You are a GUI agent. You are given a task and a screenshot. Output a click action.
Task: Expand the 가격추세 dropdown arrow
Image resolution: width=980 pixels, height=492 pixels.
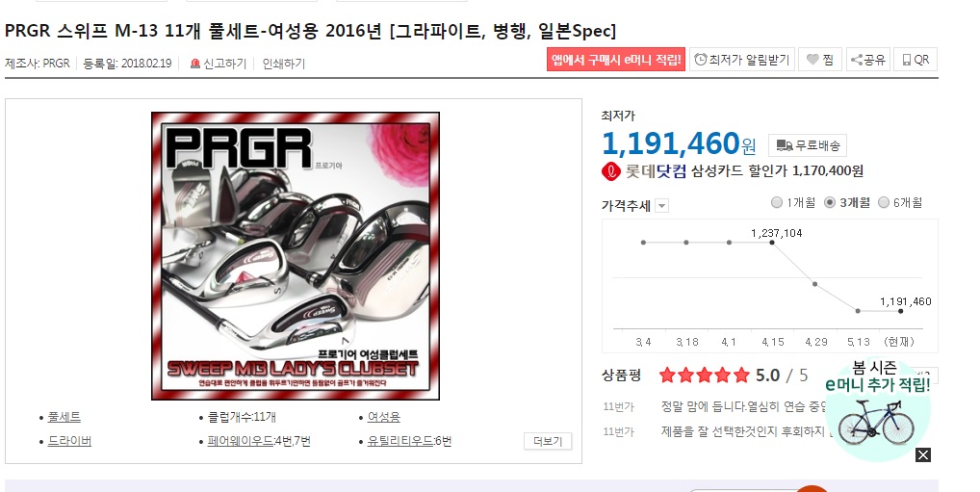click(662, 206)
